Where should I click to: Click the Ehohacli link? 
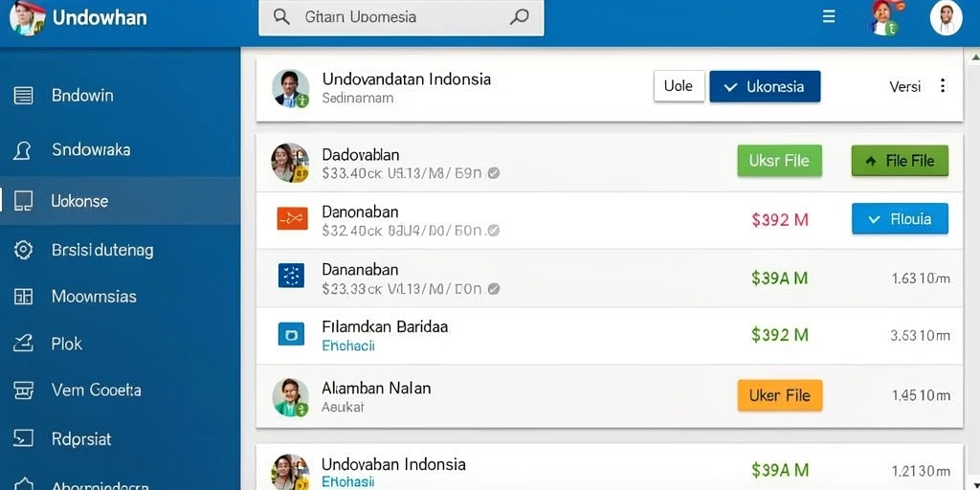coord(347,345)
